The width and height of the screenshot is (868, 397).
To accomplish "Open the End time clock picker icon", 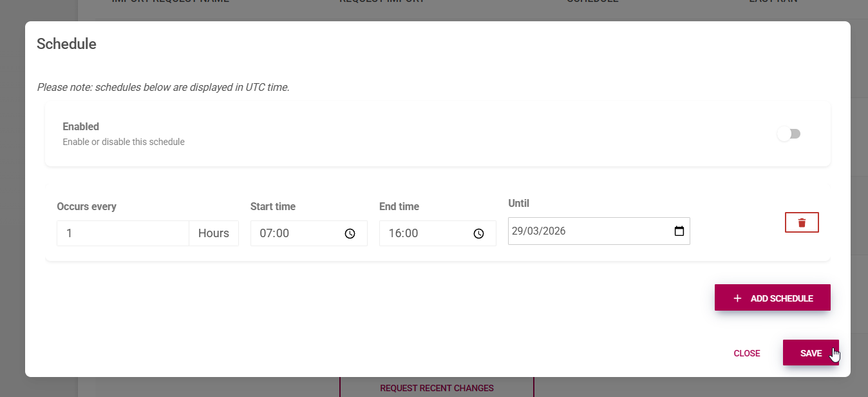I will pos(478,233).
